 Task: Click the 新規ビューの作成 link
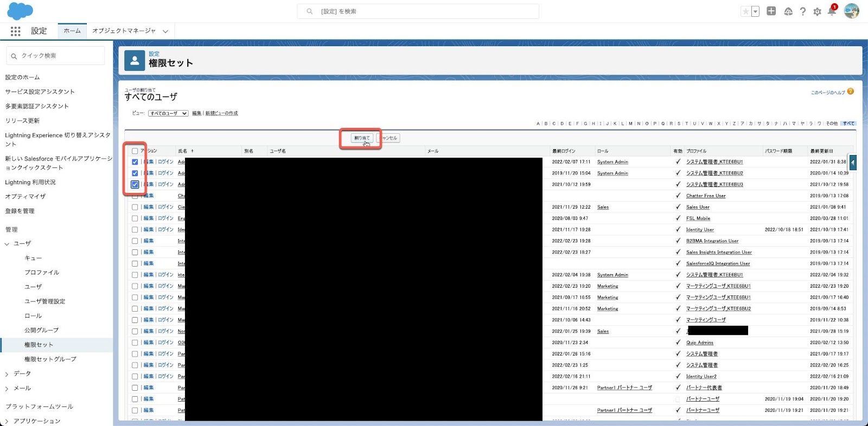click(221, 113)
